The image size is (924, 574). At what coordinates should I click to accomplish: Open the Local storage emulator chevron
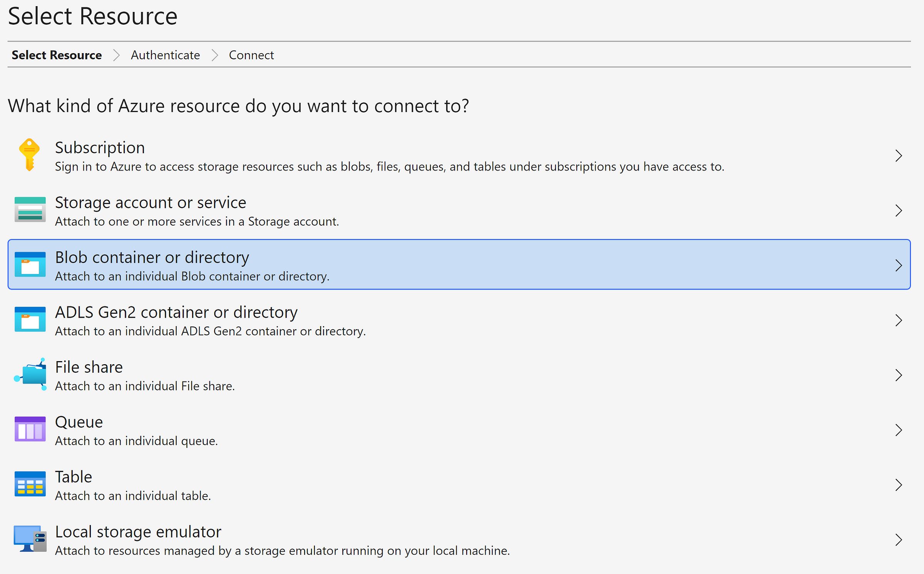point(899,540)
